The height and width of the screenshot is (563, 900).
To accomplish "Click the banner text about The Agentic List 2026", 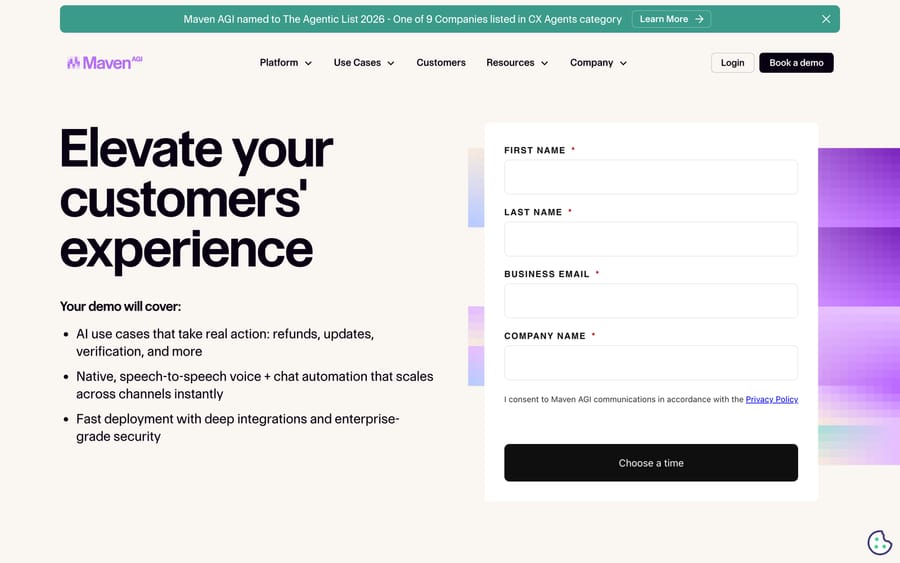I will coord(402,19).
